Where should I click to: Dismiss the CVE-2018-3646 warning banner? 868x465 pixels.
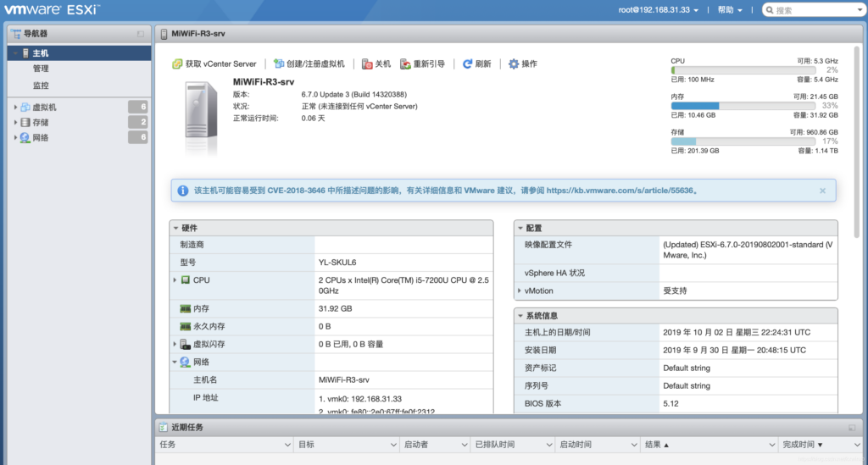(822, 191)
